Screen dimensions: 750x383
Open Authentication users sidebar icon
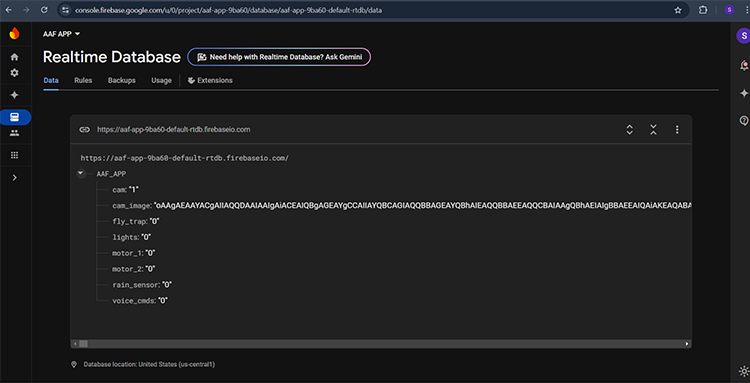[14, 133]
